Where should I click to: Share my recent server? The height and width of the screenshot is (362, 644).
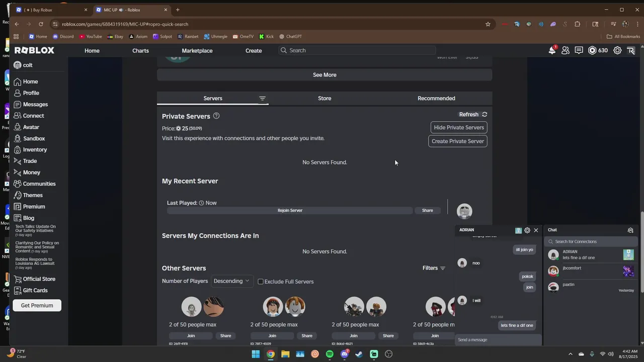click(427, 211)
